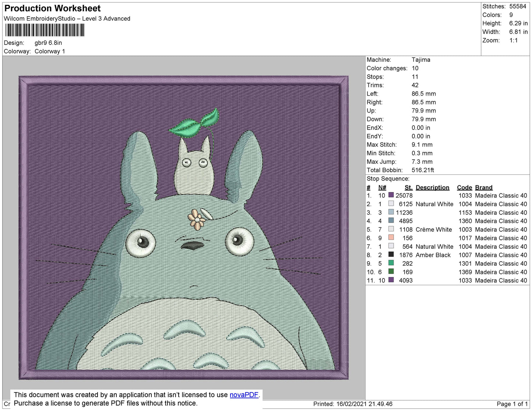532x411 pixels.
Task: Click the Code column header
Action: tap(464, 187)
